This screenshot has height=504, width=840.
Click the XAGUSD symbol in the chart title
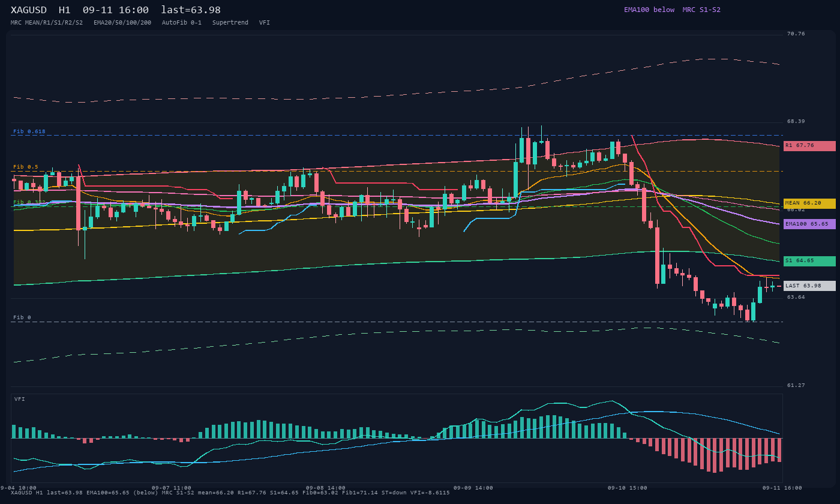[x=29, y=10]
